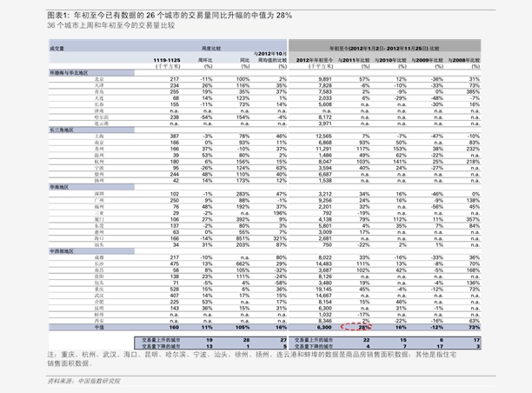This screenshot has height=393, width=532.
Task: Click the '与2009年比较' column header
Action: click(428, 60)
